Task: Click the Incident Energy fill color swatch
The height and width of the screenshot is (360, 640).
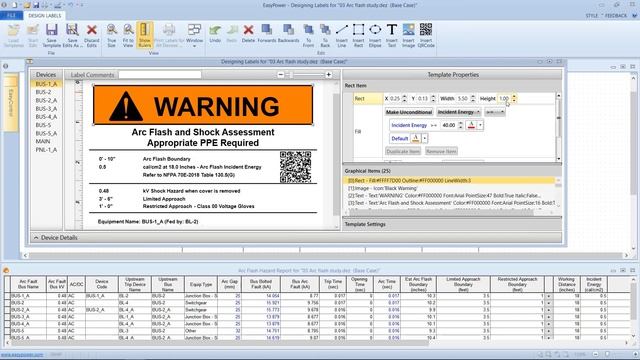Action: pos(471,125)
